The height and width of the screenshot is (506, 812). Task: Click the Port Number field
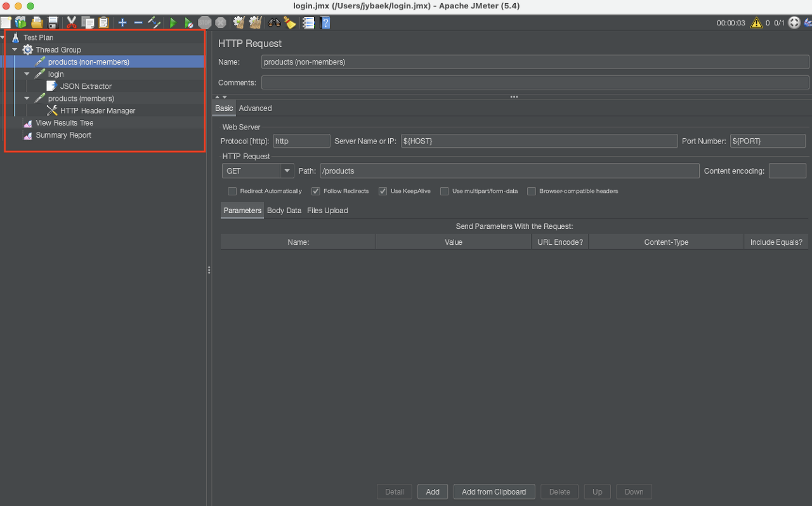click(768, 141)
